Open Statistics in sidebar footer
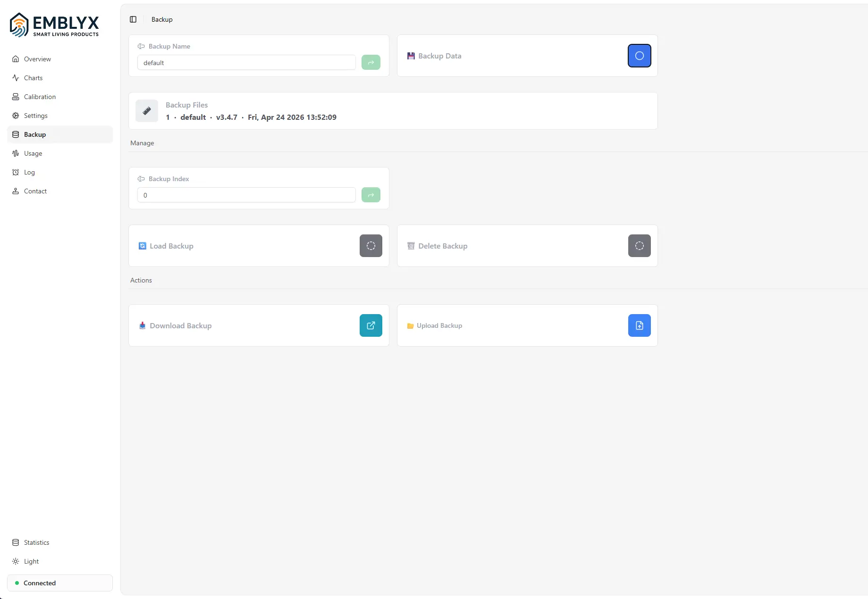868x599 pixels. [60, 542]
